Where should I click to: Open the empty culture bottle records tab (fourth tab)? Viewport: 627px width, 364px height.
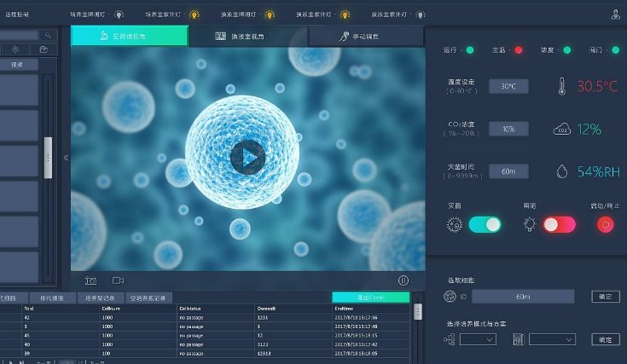[148, 298]
